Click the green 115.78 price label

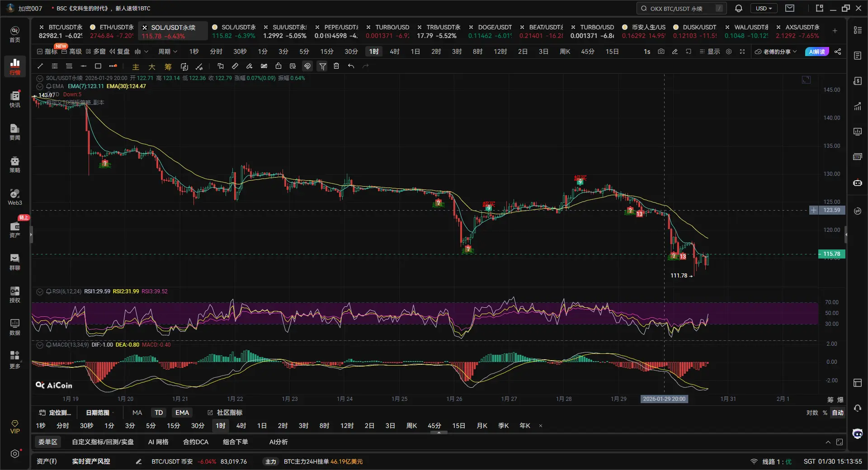[x=831, y=254]
